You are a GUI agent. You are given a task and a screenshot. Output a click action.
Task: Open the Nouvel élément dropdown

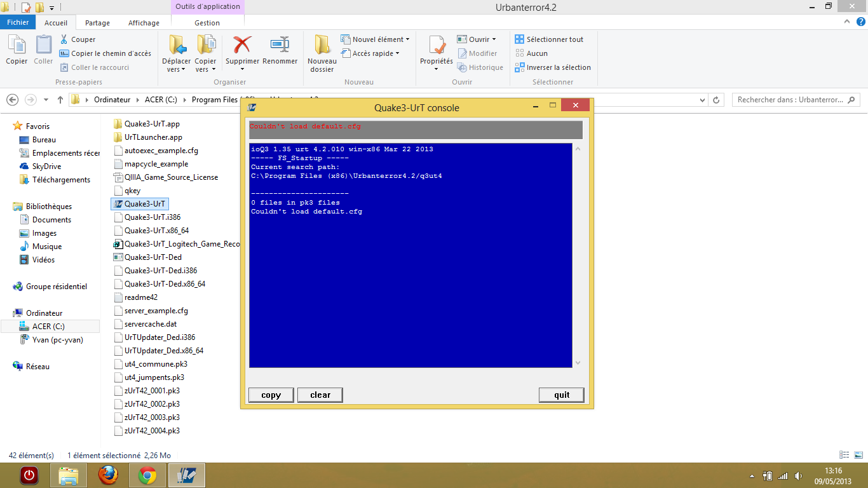click(376, 39)
